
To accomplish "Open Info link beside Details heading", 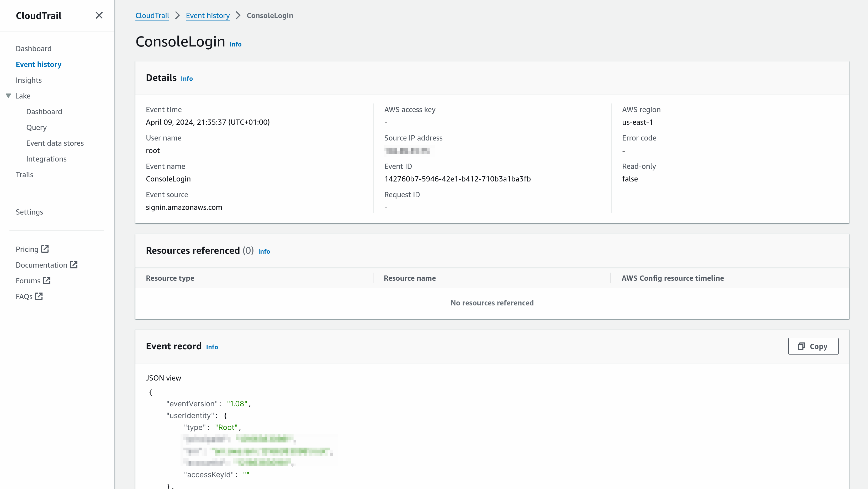I will click(x=187, y=79).
